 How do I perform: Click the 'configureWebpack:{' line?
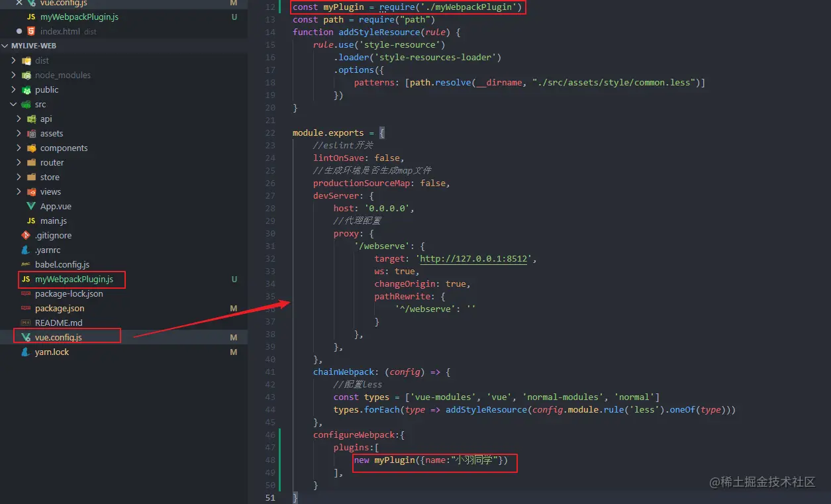tap(359, 434)
